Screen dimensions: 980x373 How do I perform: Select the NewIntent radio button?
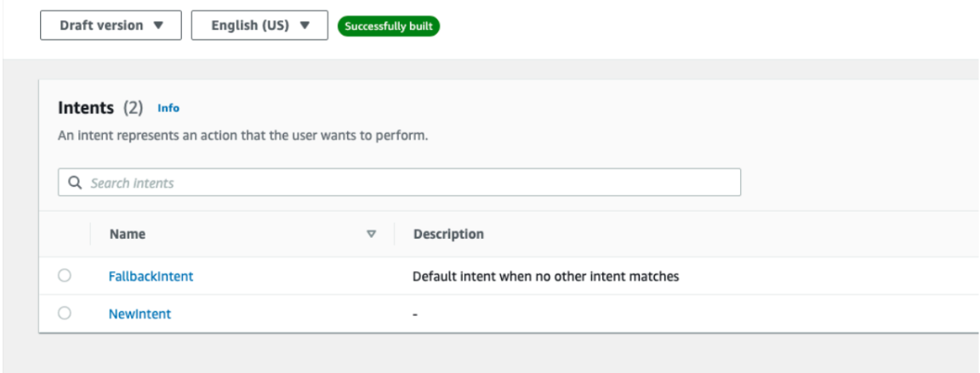click(65, 313)
